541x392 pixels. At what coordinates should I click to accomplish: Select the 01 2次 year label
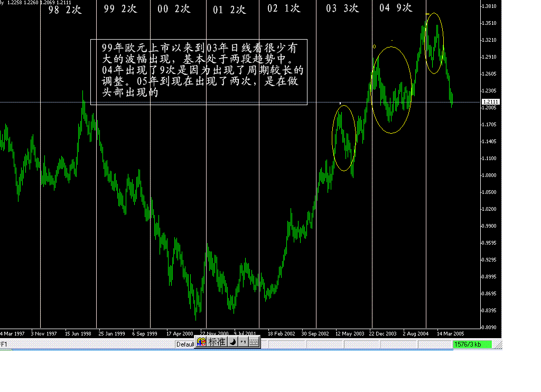coord(229,10)
